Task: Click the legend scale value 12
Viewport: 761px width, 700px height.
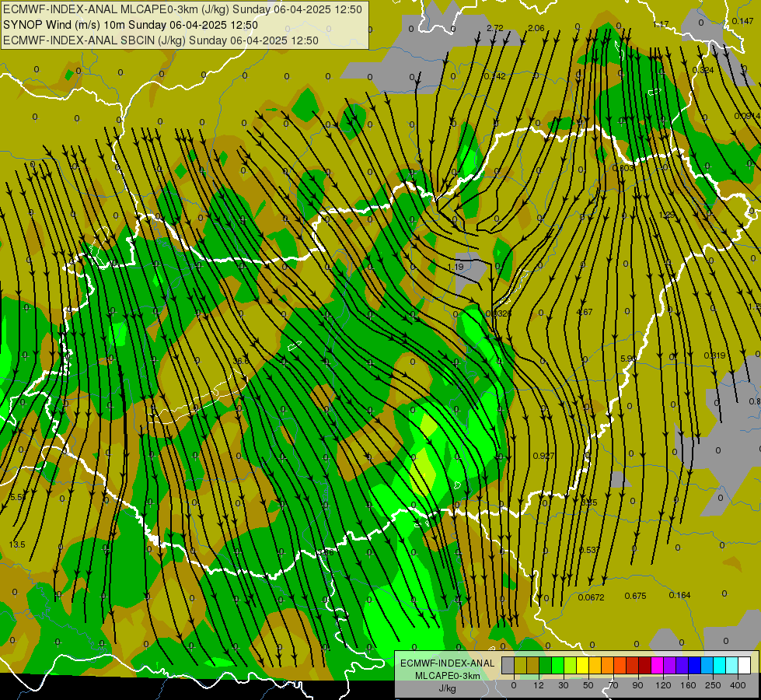Action: [539, 685]
